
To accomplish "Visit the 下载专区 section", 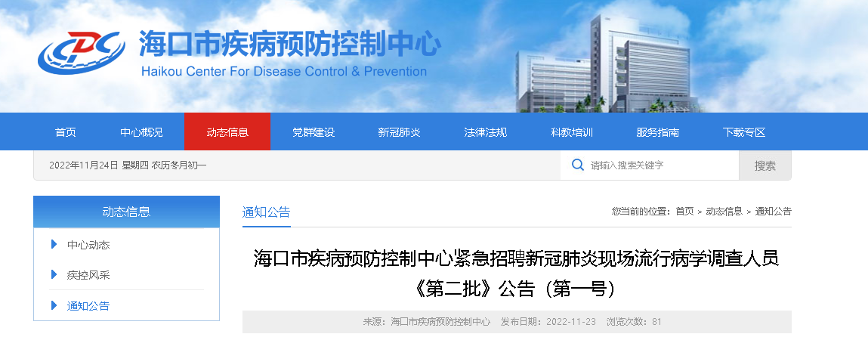I will pos(744,132).
